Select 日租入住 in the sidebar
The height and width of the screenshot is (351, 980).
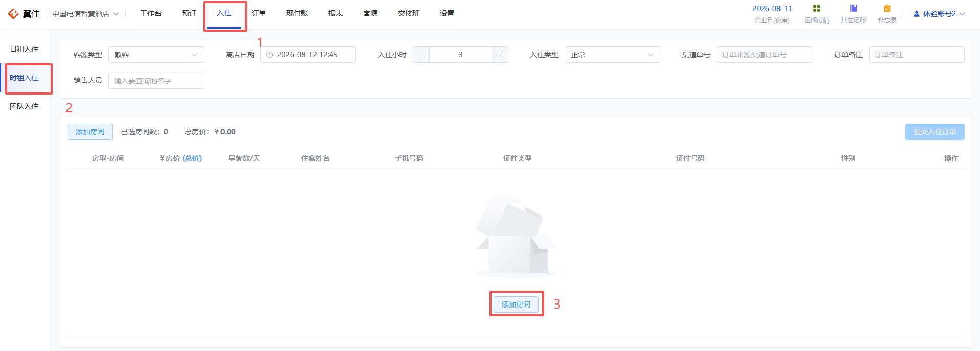tap(25, 49)
